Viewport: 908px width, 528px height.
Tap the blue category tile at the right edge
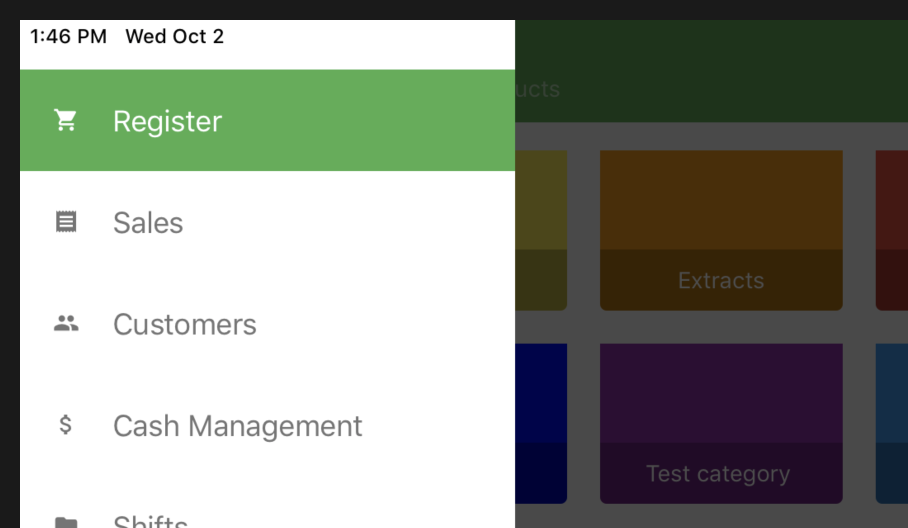coord(891,422)
